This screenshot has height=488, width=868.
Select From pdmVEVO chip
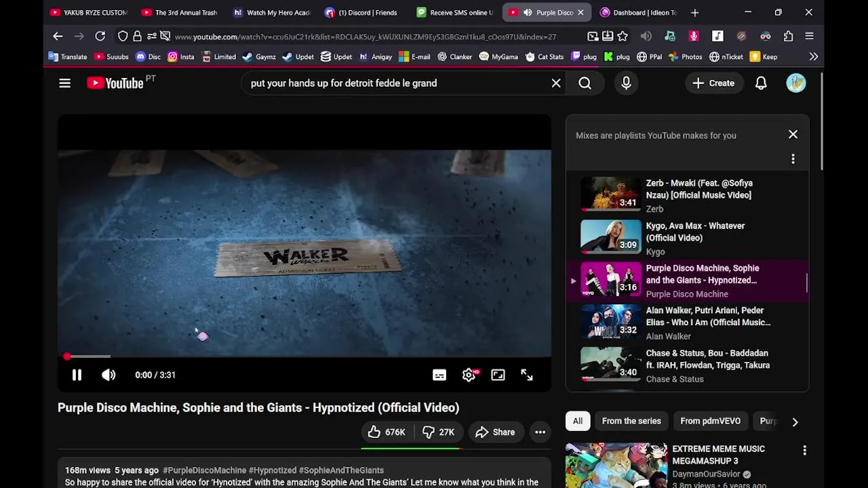pyautogui.click(x=710, y=421)
